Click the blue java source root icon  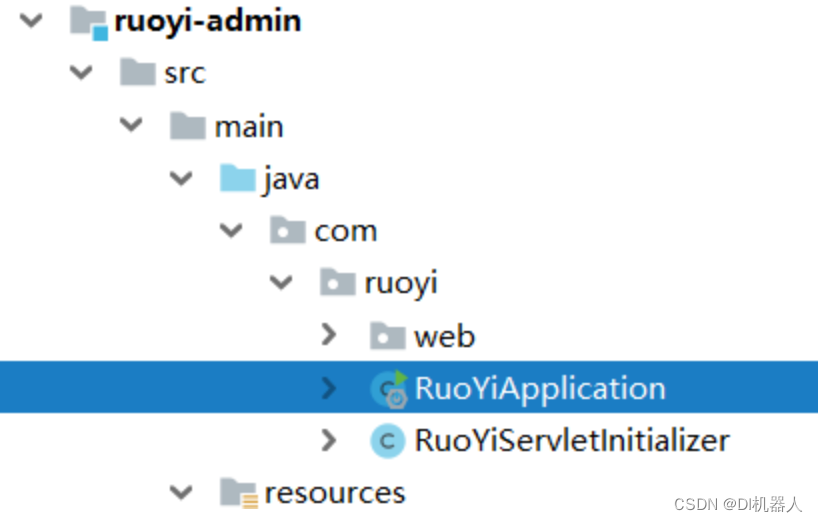coord(238,178)
